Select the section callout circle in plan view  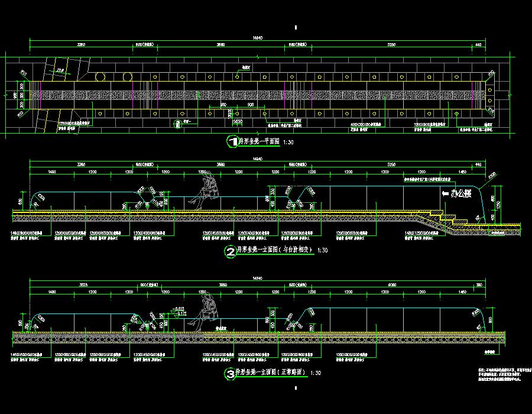(177, 124)
